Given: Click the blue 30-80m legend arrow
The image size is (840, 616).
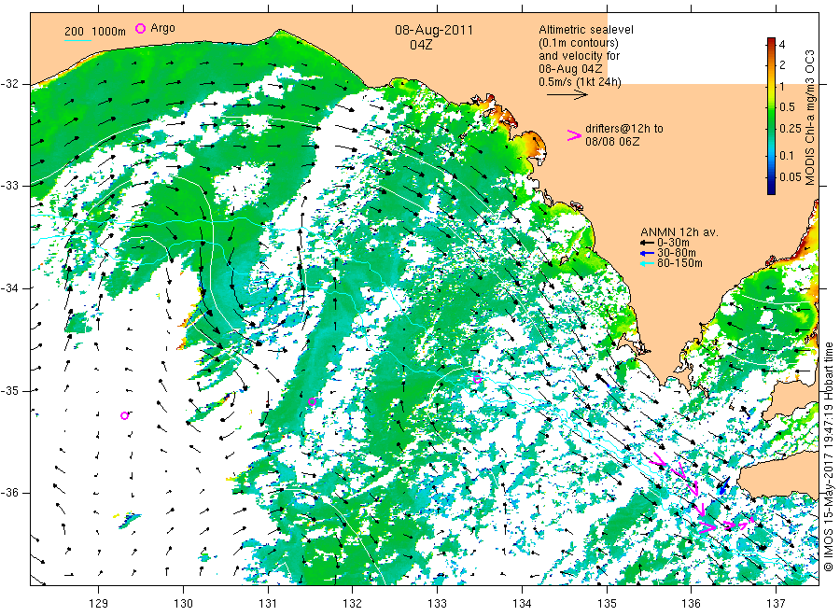Looking at the screenshot, I should click(647, 253).
